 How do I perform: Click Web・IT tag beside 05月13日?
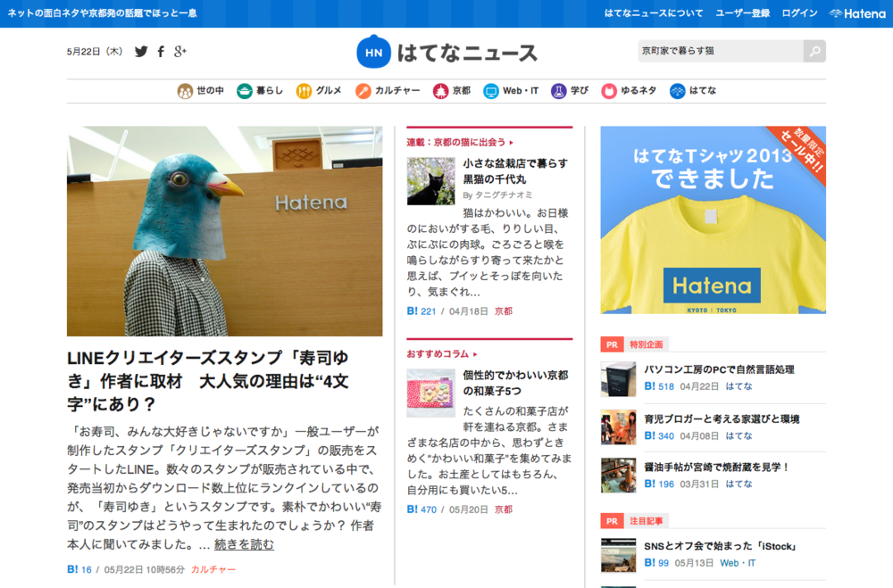click(738, 562)
